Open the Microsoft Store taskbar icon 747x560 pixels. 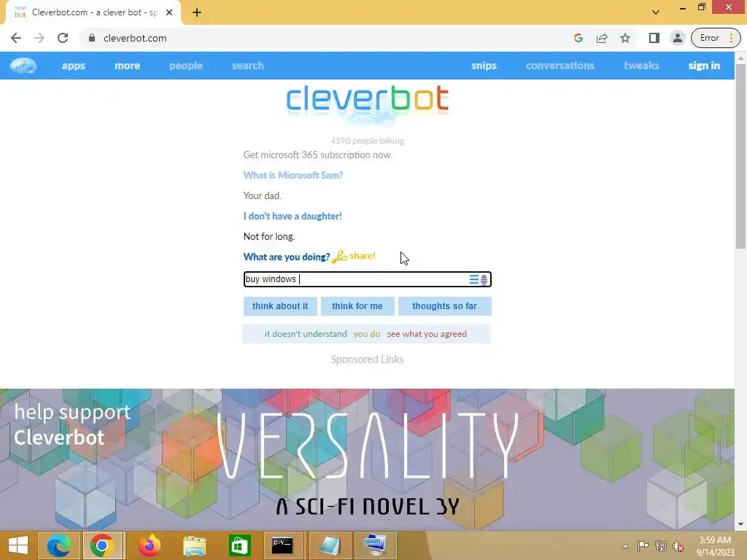pos(239,545)
